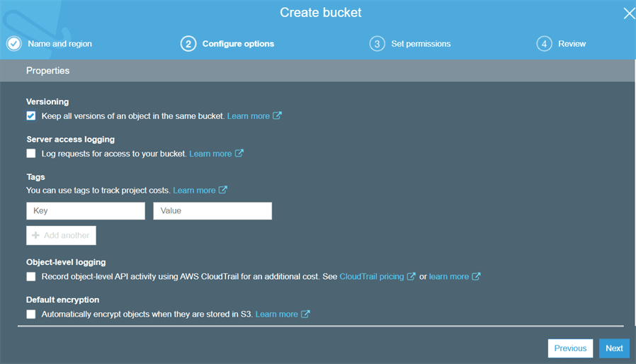The height and width of the screenshot is (364, 636).
Task: Switch to the Review step
Action: [x=572, y=44]
